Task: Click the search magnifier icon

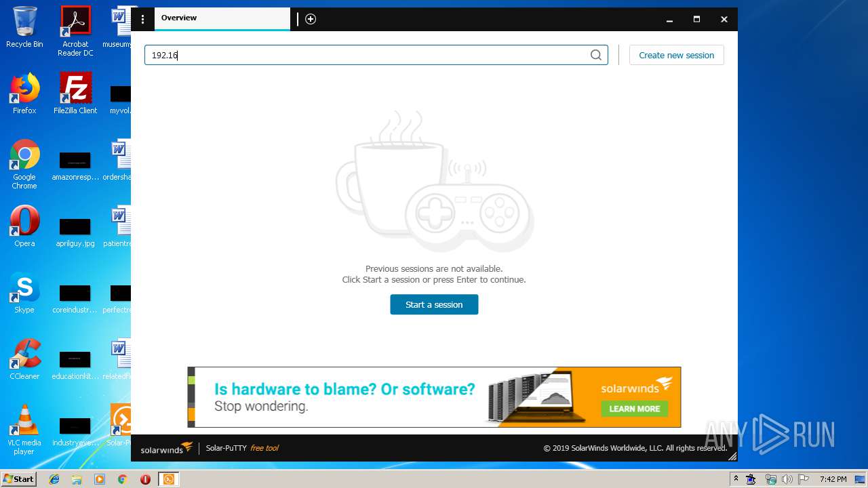Action: coord(596,55)
